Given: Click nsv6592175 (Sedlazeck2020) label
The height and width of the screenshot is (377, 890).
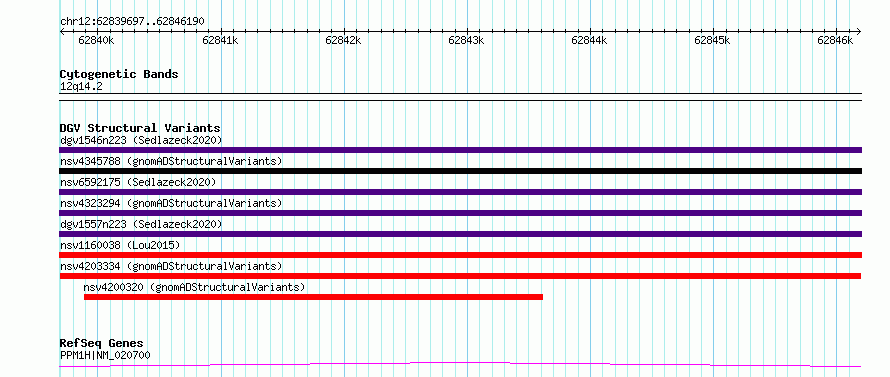Looking at the screenshot, I should tap(138, 182).
